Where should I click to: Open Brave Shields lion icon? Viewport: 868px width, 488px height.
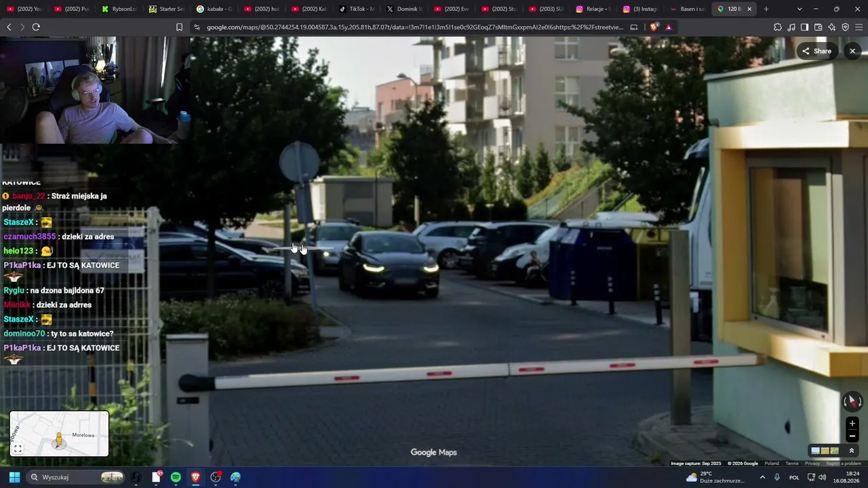coord(654,27)
